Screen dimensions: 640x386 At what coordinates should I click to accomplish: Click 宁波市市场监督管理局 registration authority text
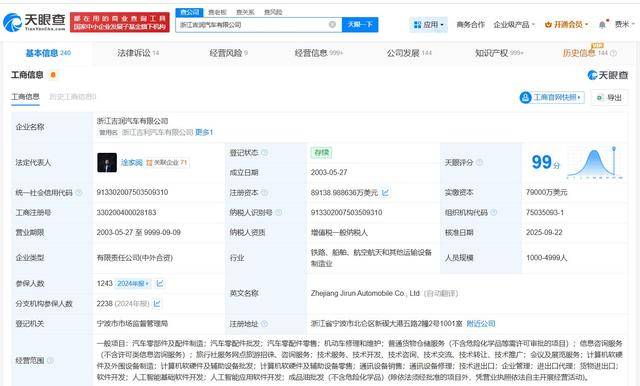(132, 324)
